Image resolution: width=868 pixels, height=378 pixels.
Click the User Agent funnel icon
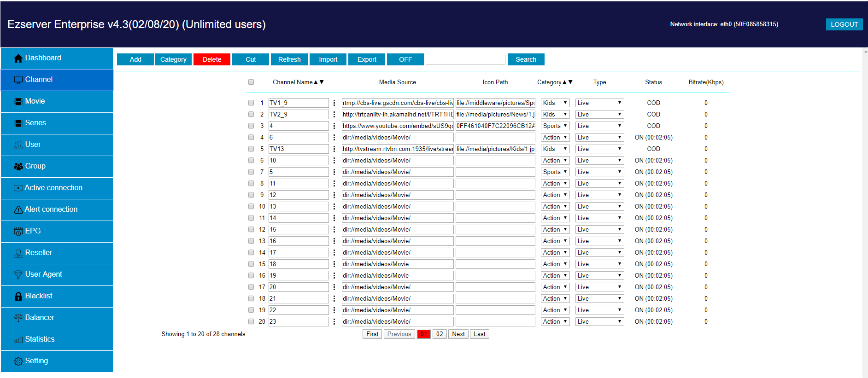[x=18, y=275]
